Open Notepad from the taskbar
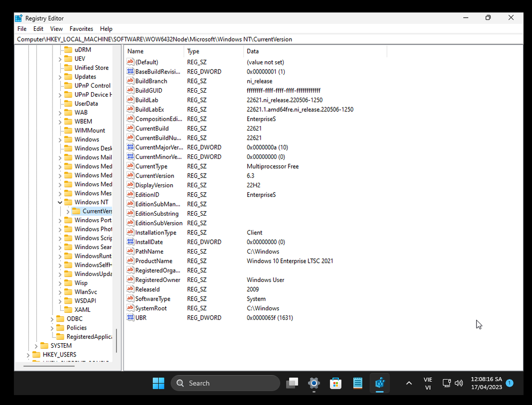 358,383
